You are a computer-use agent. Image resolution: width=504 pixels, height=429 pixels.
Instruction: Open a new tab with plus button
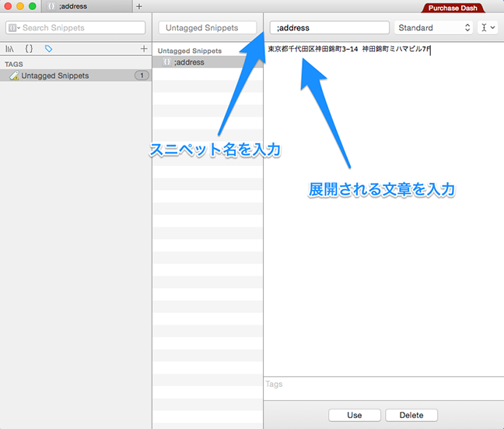click(139, 6)
